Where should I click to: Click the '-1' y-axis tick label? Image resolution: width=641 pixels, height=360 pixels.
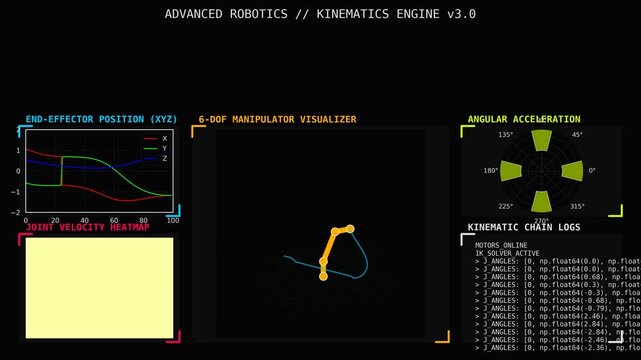point(16,192)
